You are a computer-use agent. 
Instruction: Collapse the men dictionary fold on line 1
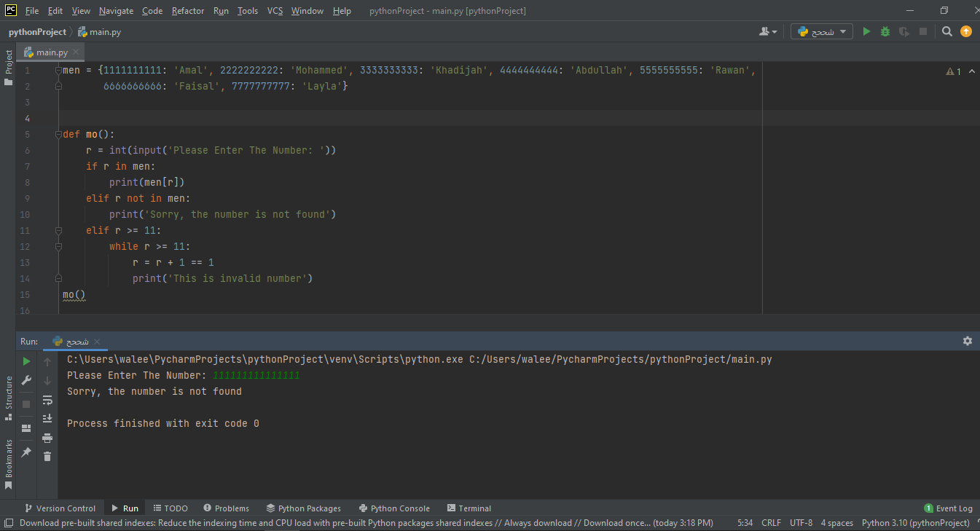[x=58, y=71]
